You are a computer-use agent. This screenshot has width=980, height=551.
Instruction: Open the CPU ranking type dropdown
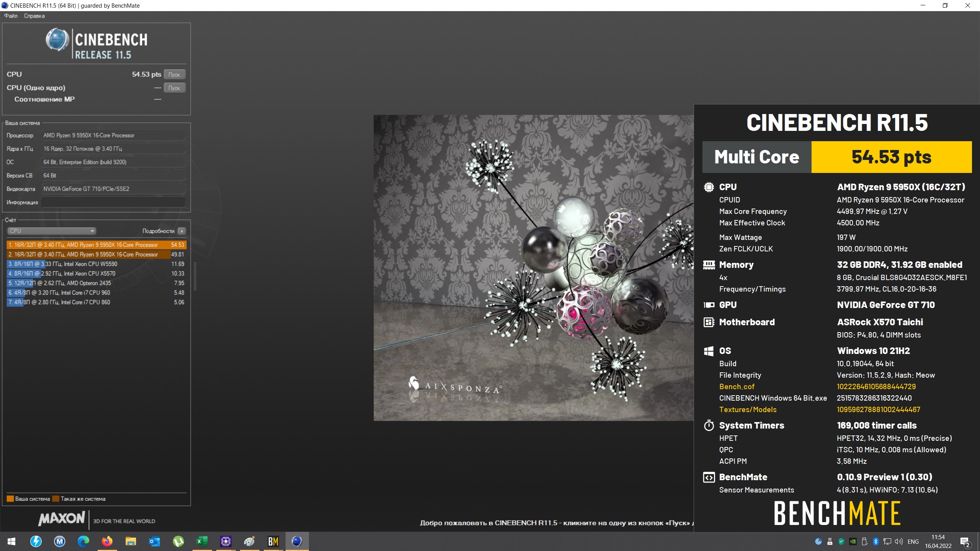tap(51, 231)
